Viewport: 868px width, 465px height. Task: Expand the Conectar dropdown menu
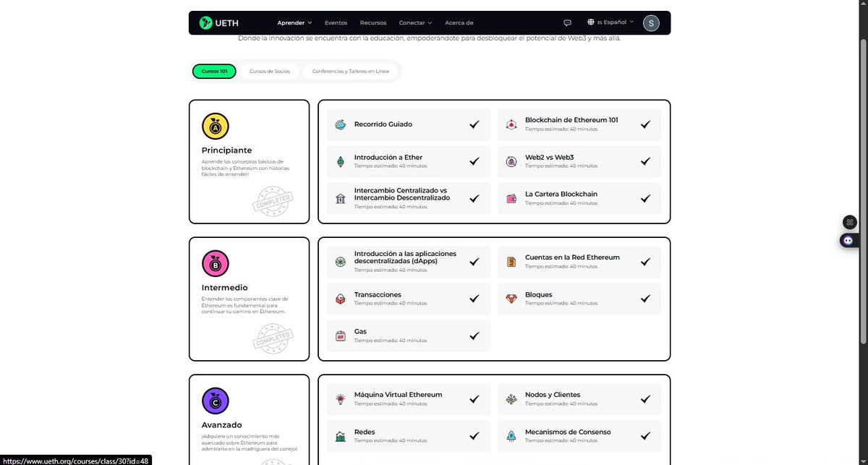click(415, 23)
